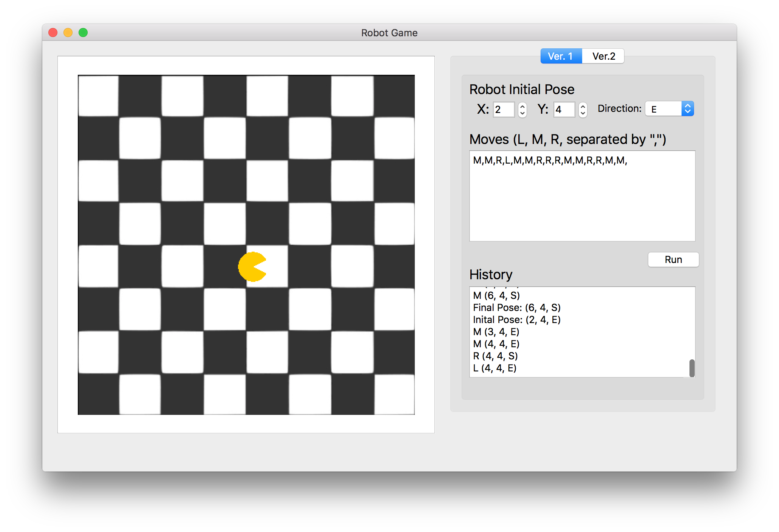Switch to the Ver. 1 tab

[x=561, y=56]
